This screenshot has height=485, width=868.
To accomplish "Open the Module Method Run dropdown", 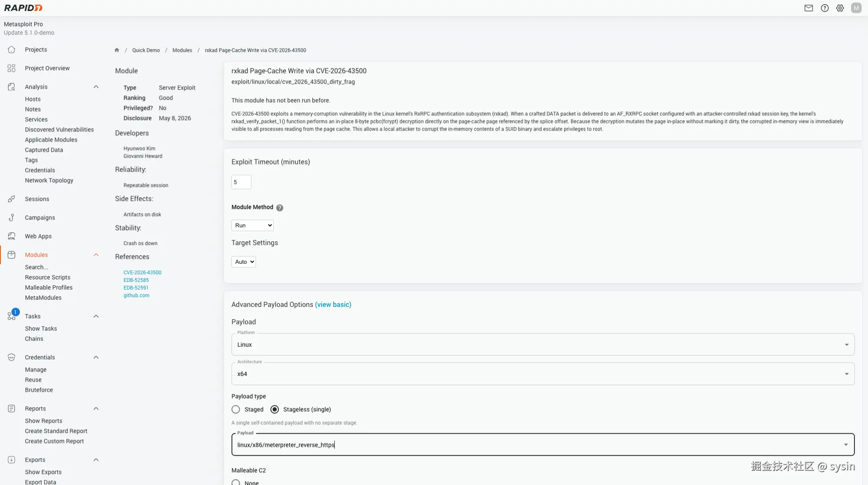I will point(253,226).
